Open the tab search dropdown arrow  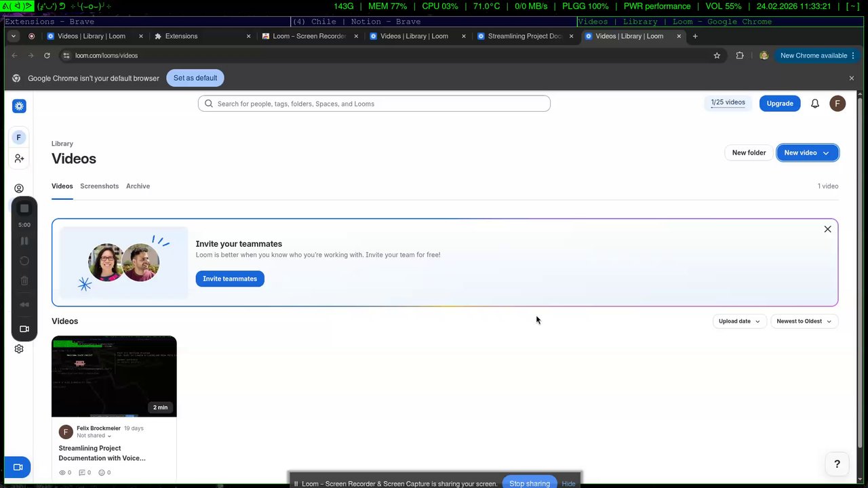pos(14,36)
